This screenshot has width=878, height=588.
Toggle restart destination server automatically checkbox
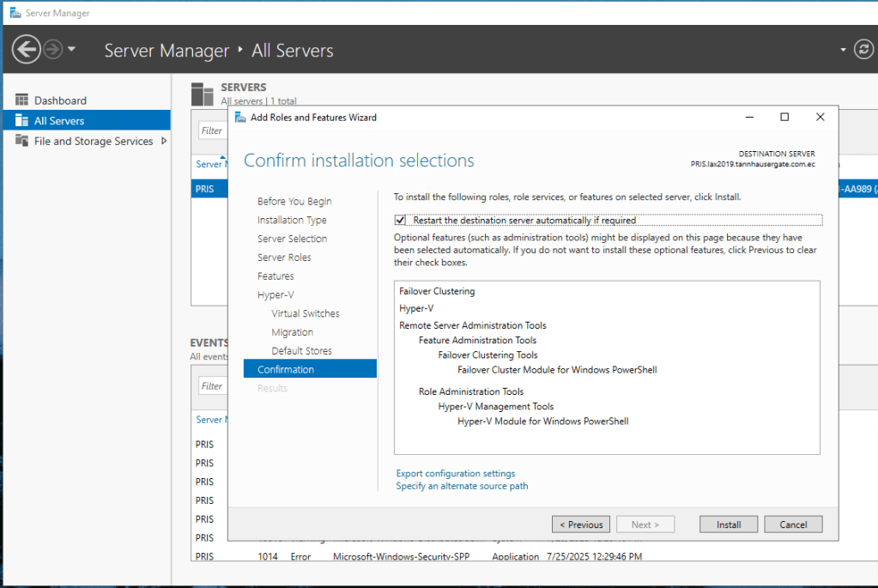pyautogui.click(x=401, y=221)
